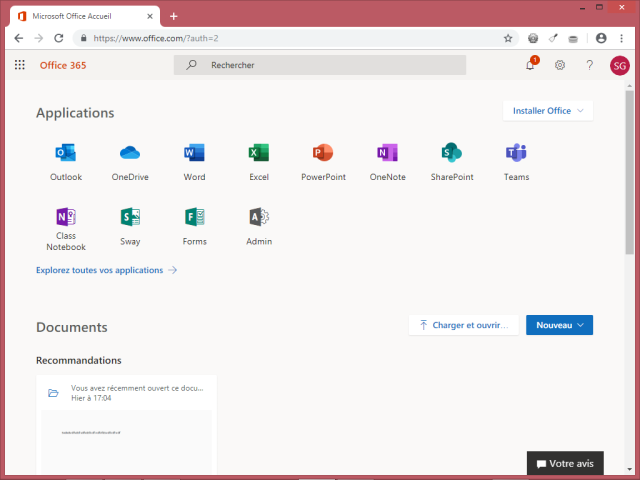
Task: Open the Outlook app
Action: point(66,153)
